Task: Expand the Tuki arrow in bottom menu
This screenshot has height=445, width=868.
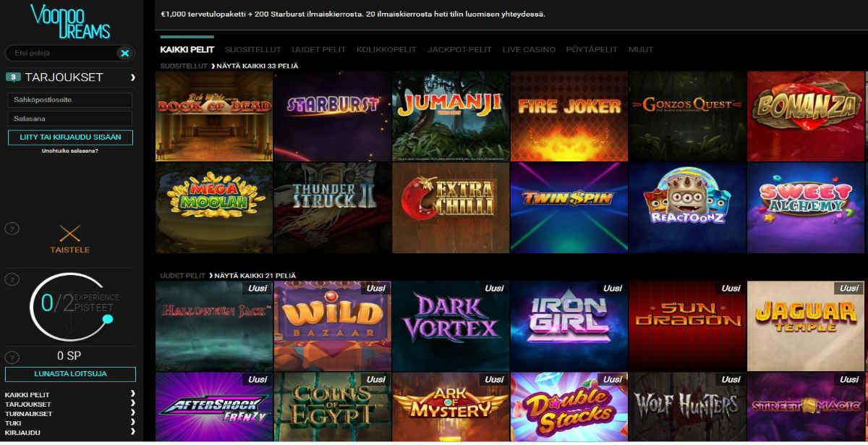Action: click(x=133, y=423)
